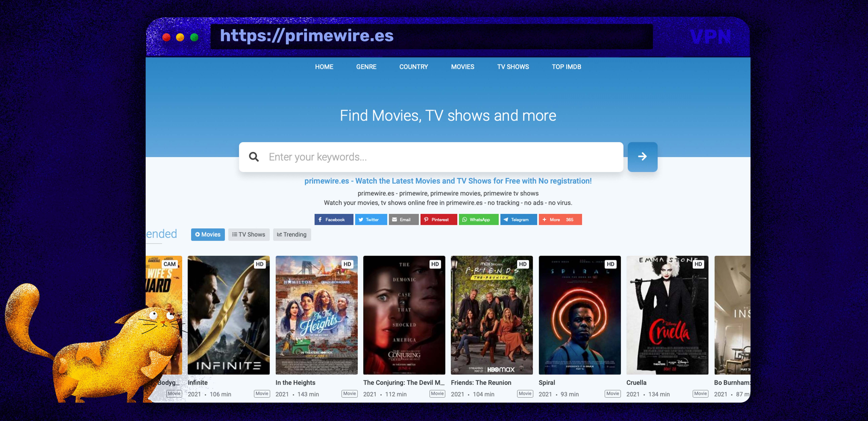Open HOME in navigation
Viewport: 868px width, 421px height.
pos(324,67)
